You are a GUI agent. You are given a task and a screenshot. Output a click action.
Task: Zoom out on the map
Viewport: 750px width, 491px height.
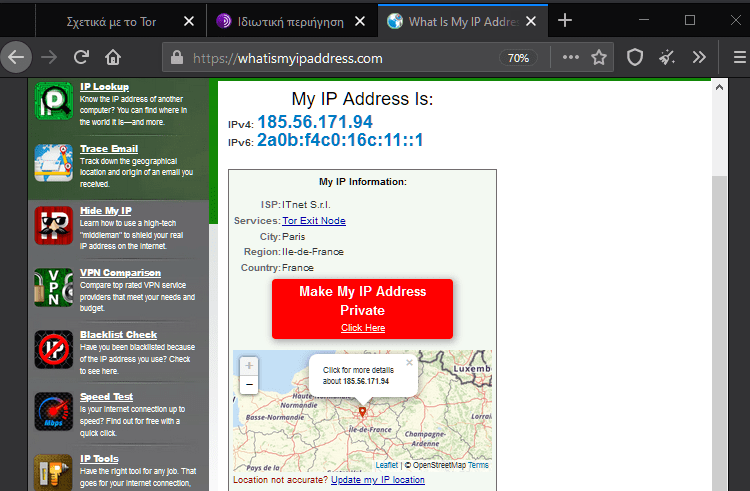tap(249, 384)
